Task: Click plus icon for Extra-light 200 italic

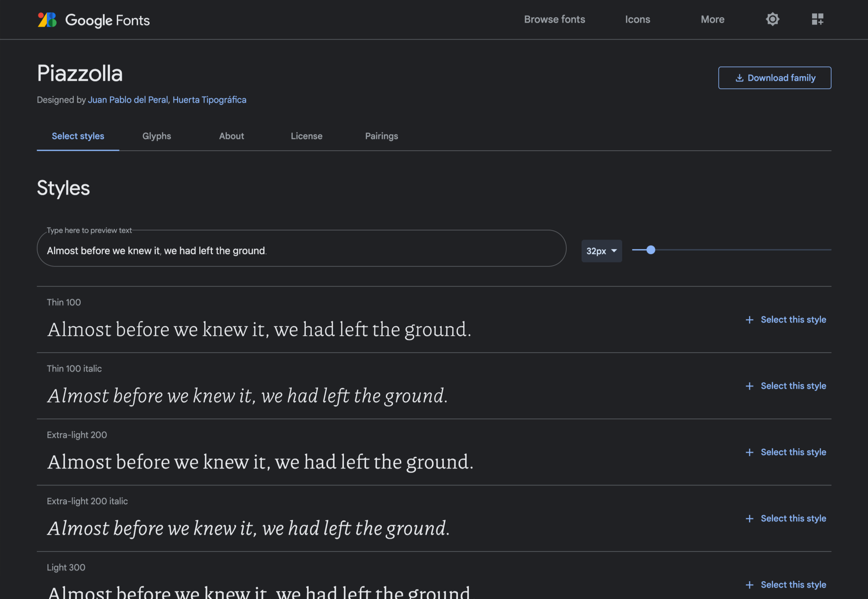Action: coord(749,519)
